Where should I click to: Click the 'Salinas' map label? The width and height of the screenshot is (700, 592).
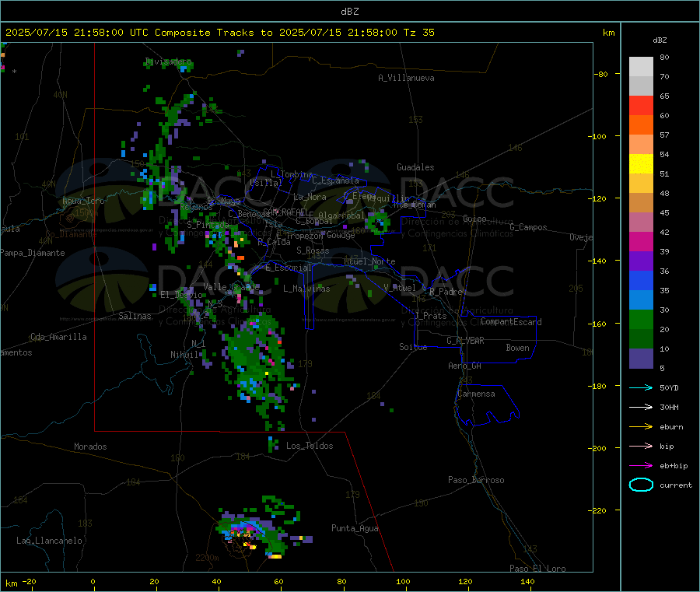[135, 316]
